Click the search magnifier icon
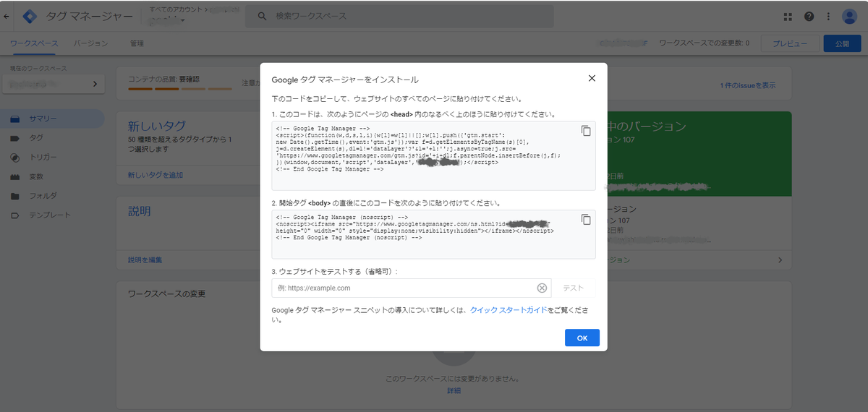Viewport: 868px width, 412px height. tap(262, 16)
